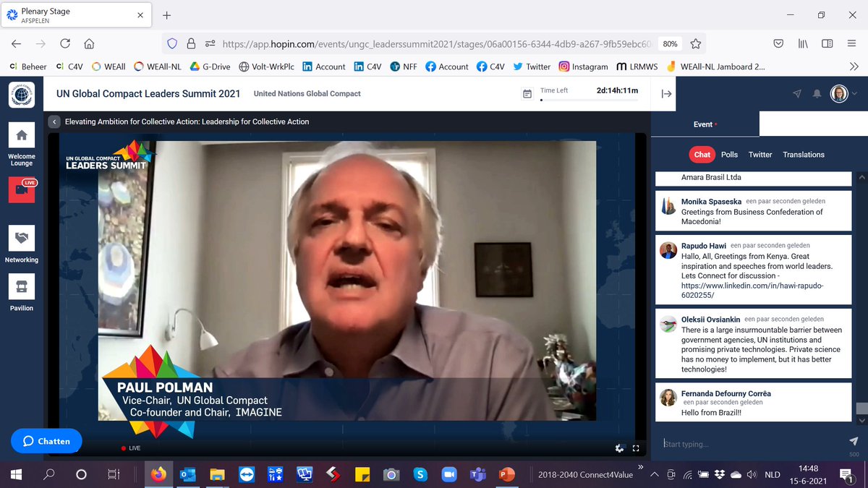Viewport: 868px width, 488px height.
Task: Click the Start typing chat field
Action: click(751, 444)
